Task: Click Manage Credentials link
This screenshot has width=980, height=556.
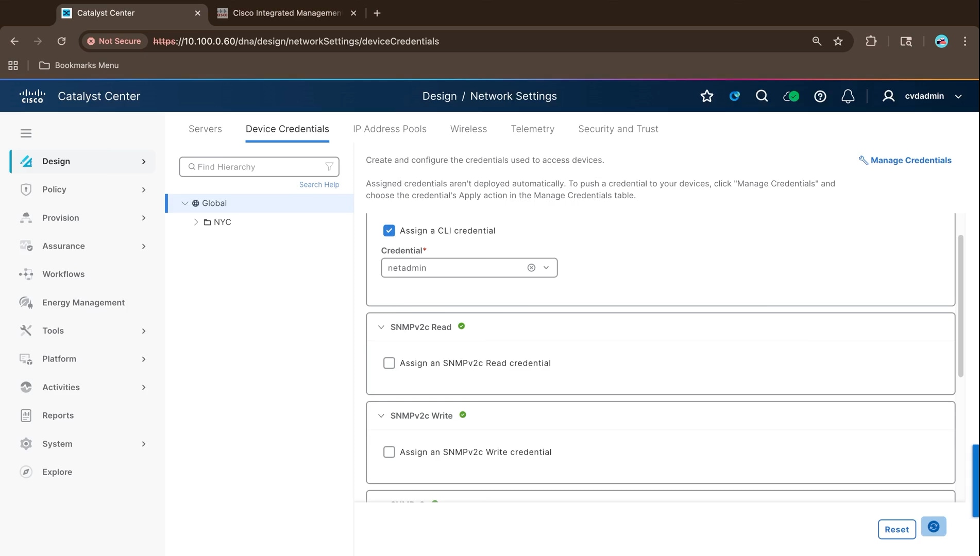Action: pyautogui.click(x=905, y=160)
